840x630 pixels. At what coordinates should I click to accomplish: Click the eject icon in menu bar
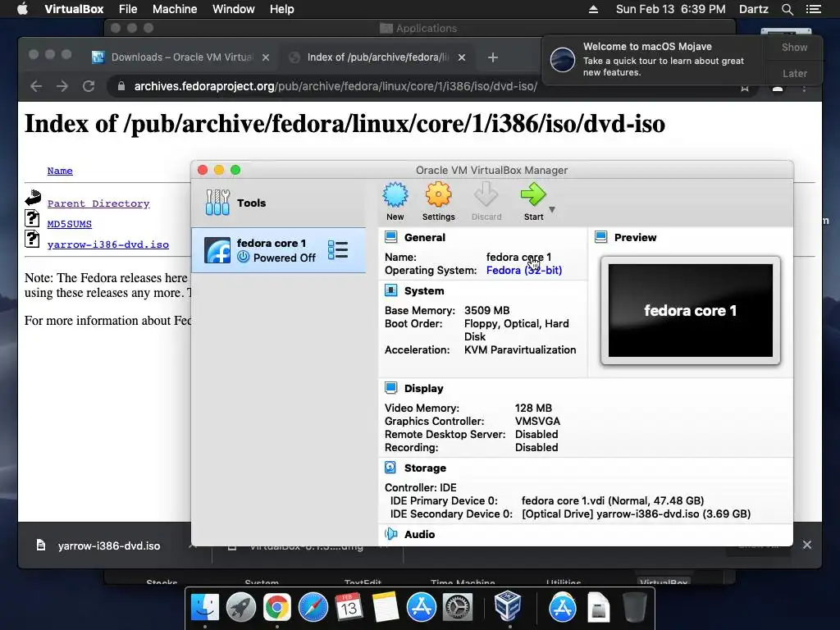pos(594,9)
